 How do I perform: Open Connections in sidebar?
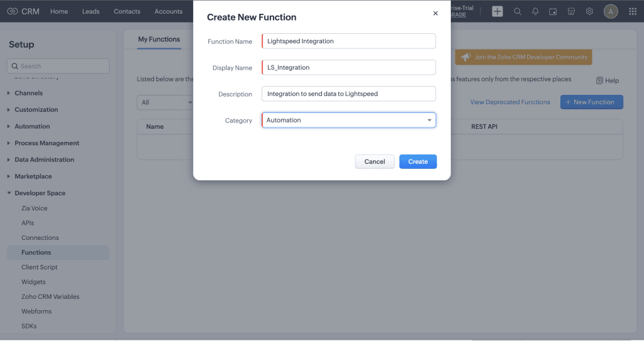tap(40, 238)
